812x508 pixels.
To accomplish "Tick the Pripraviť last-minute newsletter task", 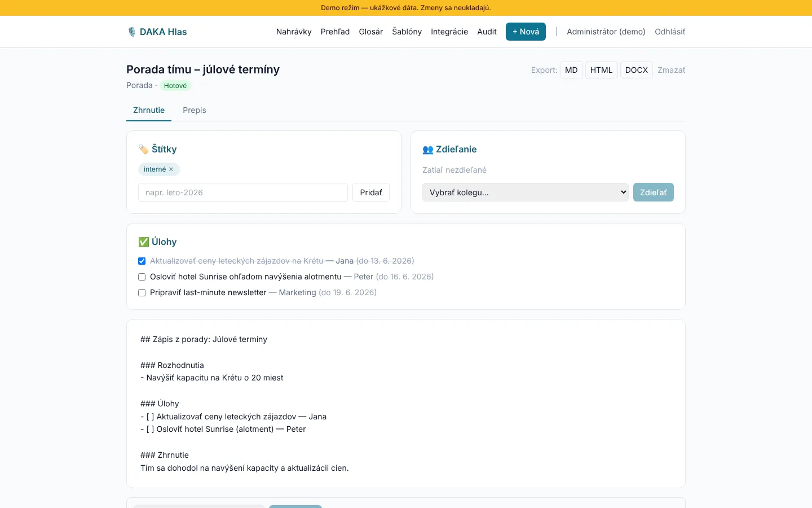I will pos(142,292).
